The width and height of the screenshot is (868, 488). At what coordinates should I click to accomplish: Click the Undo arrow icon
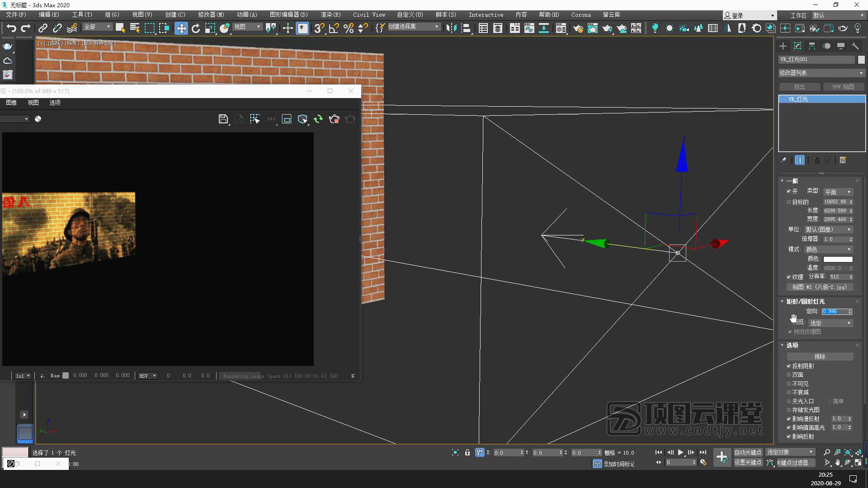coord(11,28)
